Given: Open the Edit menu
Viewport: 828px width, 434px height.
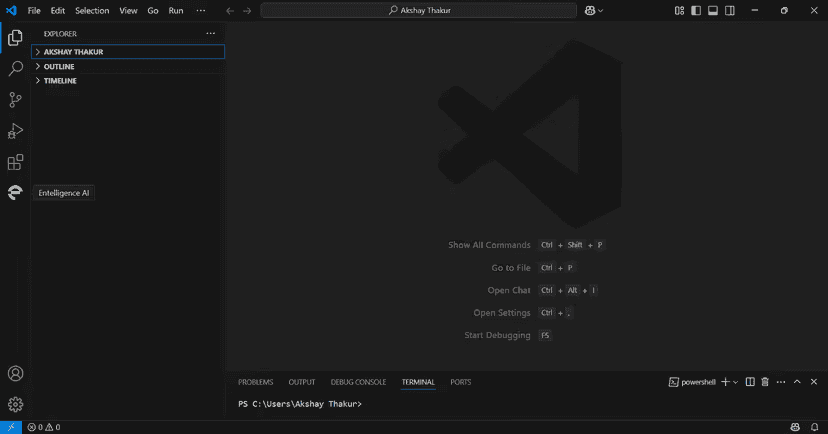Looking at the screenshot, I should (58, 11).
